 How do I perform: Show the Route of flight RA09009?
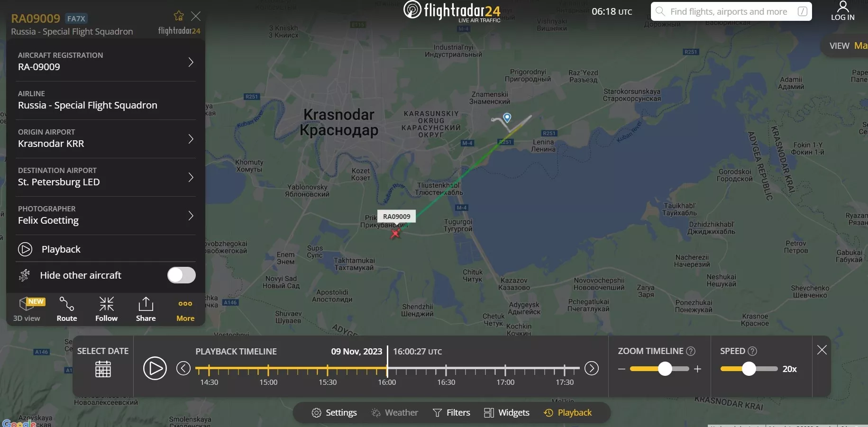[67, 309]
